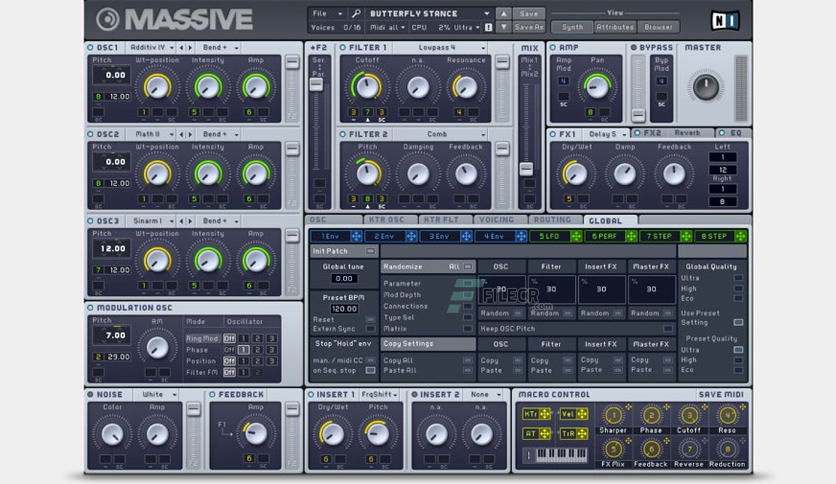Open Insert 1 FrqShift dropdown
Image resolution: width=836 pixels, height=484 pixels.
[380, 395]
